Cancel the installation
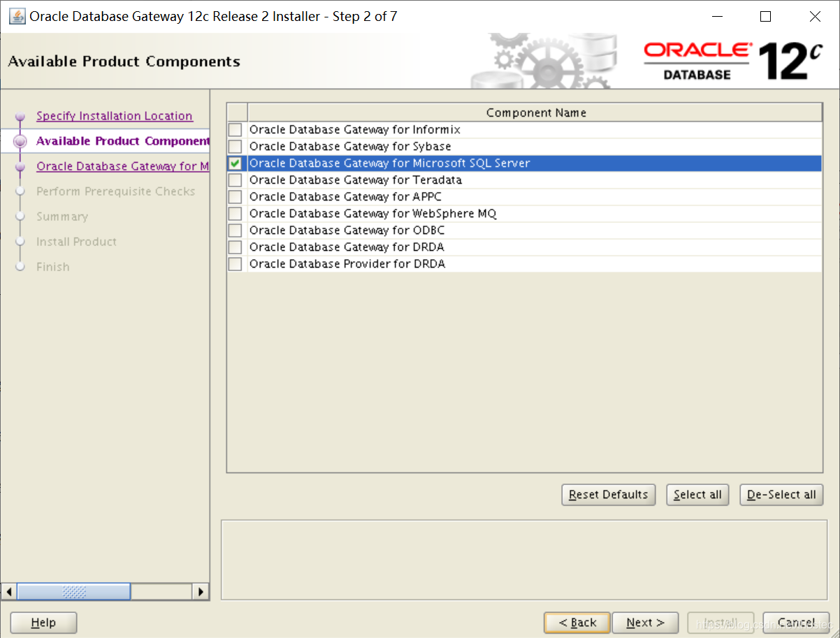The width and height of the screenshot is (840, 638). pyautogui.click(x=796, y=623)
